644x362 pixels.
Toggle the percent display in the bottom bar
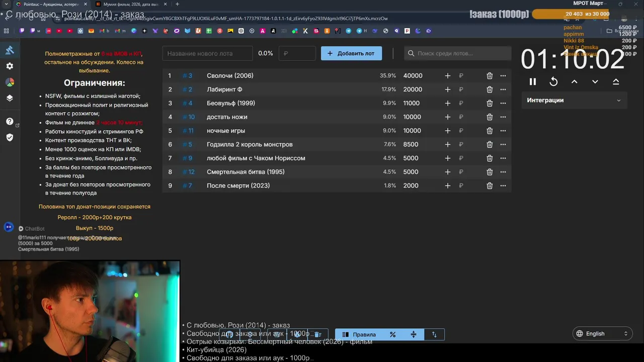pos(392,334)
